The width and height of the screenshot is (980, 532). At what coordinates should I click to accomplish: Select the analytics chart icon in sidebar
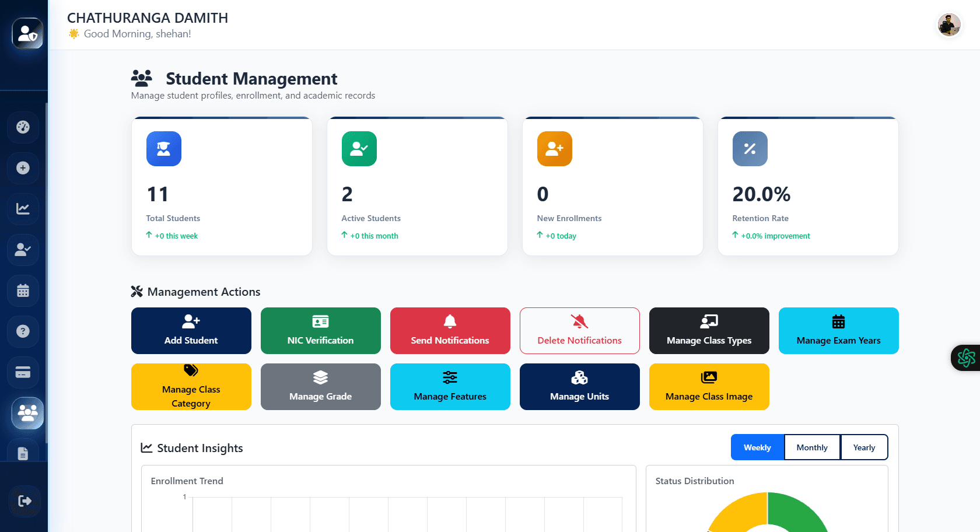[x=23, y=209]
